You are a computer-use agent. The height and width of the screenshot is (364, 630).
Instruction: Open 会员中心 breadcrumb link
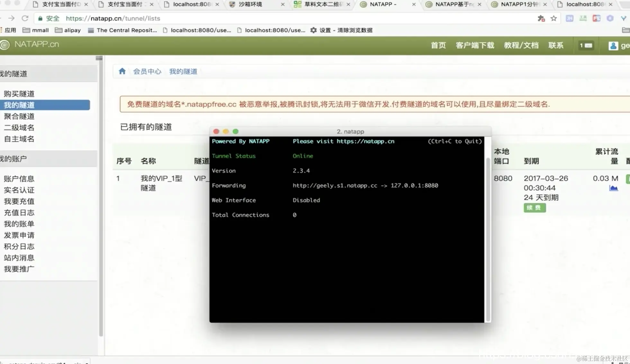coord(147,71)
